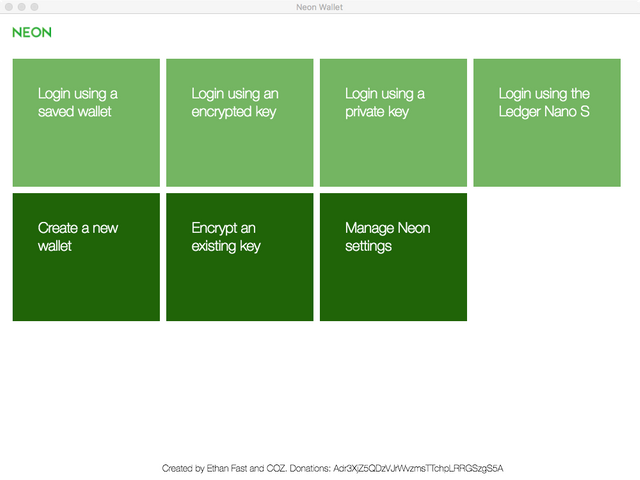This screenshot has width=640, height=480.
Task: Close the Neon Wallet window
Action: (x=9, y=7)
